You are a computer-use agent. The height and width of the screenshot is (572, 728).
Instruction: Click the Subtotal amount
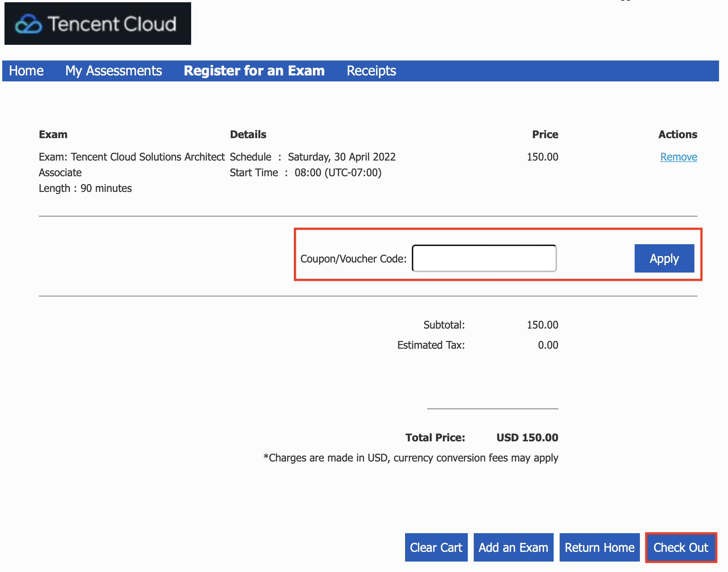click(542, 325)
